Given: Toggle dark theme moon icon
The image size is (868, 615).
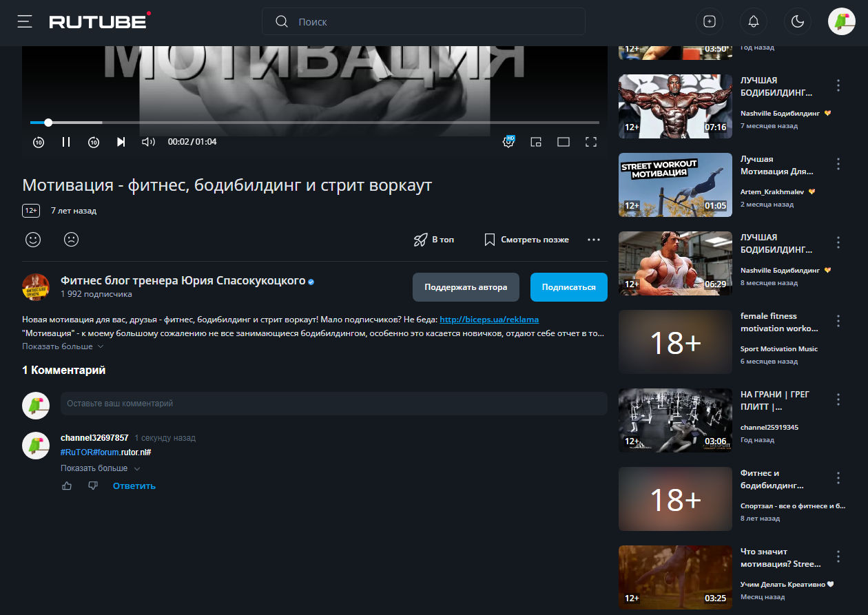Looking at the screenshot, I should [798, 21].
